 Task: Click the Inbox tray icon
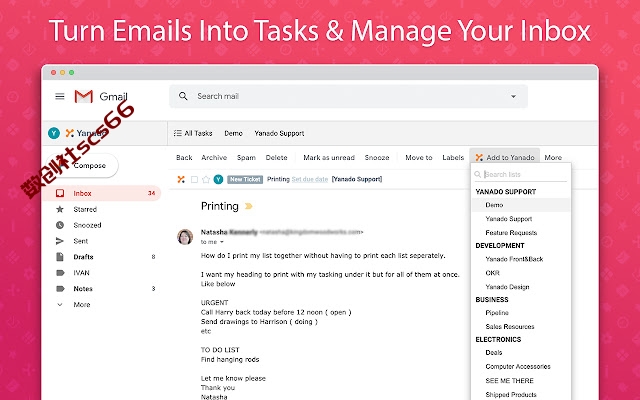pos(60,193)
